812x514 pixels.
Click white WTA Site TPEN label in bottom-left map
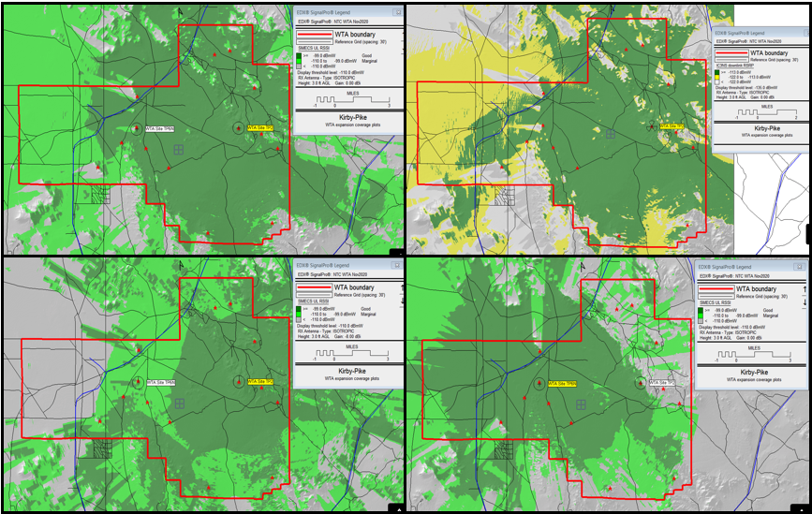(160, 381)
